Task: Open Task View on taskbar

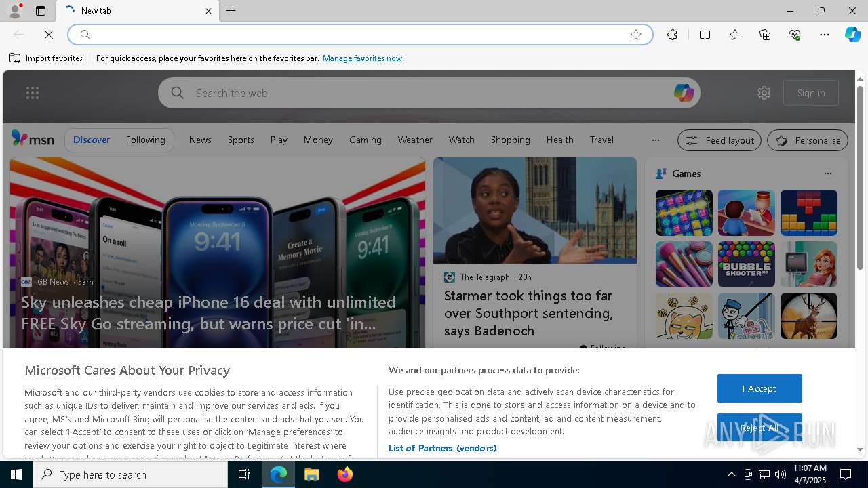Action: 244,474
